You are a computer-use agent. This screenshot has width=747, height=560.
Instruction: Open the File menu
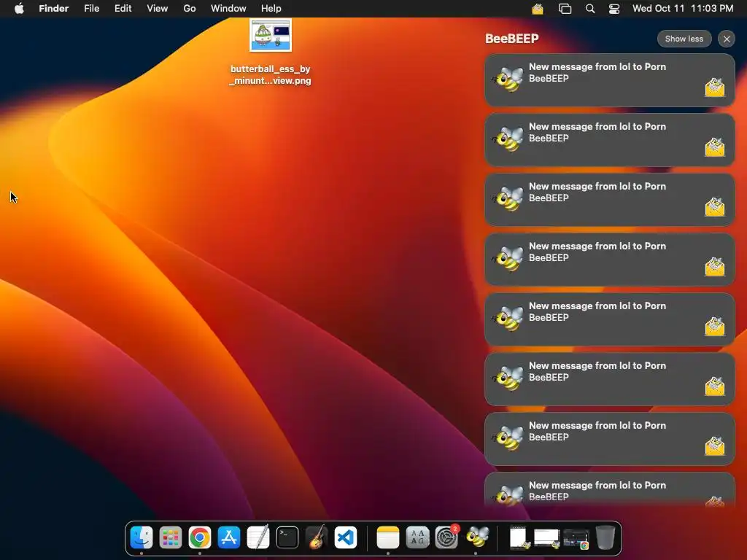[x=91, y=9]
